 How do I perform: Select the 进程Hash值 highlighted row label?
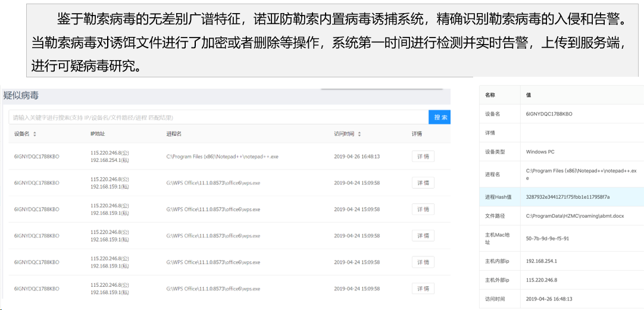(x=498, y=197)
